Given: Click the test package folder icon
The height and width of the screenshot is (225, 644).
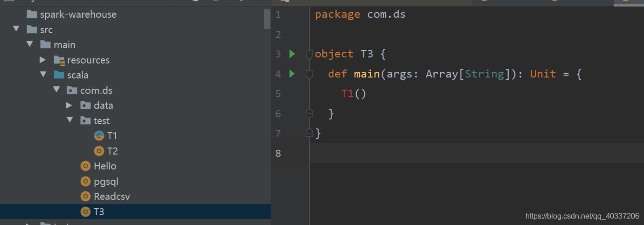Looking at the screenshot, I should pyautogui.click(x=85, y=121).
